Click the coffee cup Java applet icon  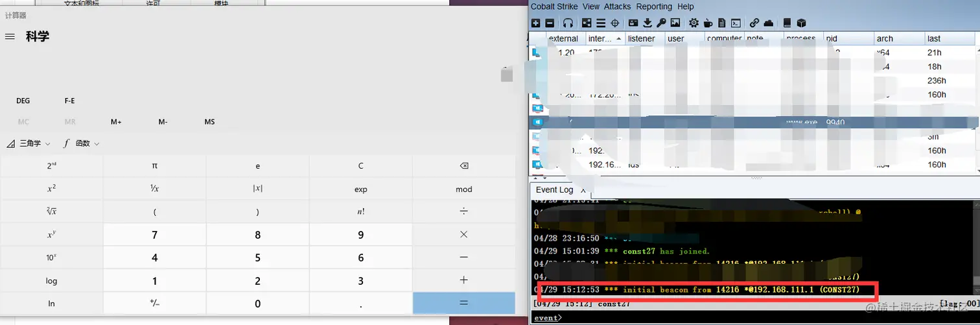pyautogui.click(x=708, y=23)
